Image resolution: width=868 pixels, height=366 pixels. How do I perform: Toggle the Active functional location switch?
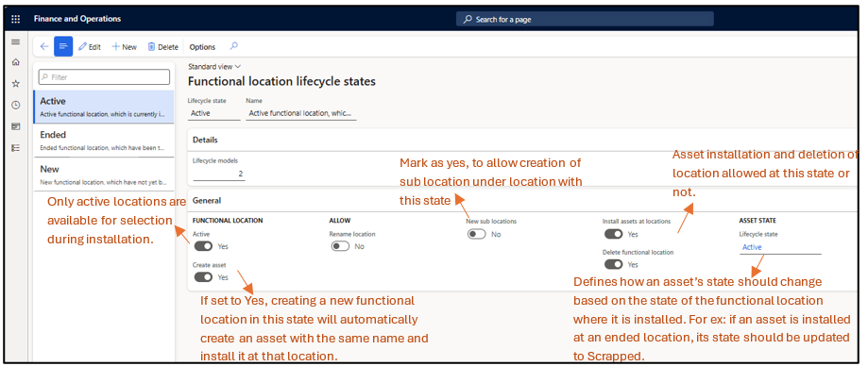tap(203, 246)
